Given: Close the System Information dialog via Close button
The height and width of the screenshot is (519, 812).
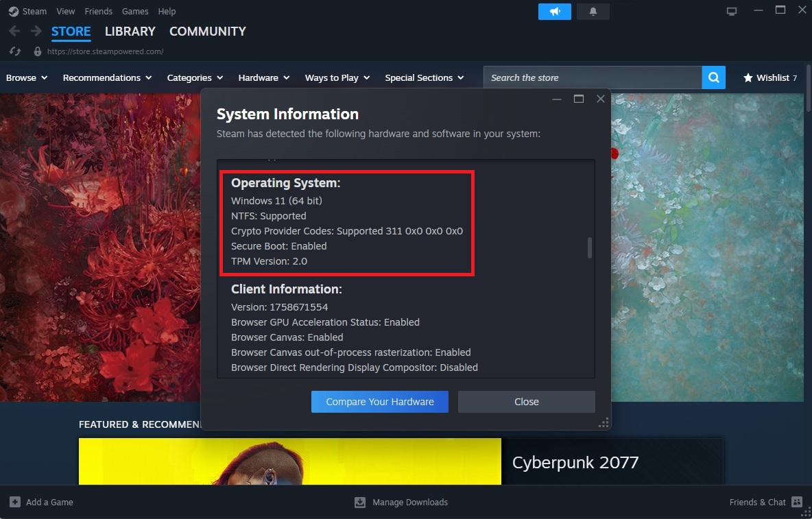Looking at the screenshot, I should coord(526,402).
